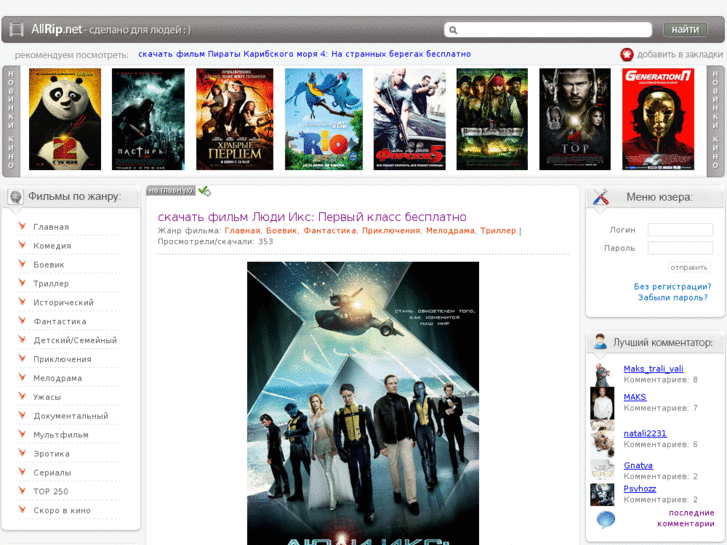
Task: Select Ужасы genre
Action: pyautogui.click(x=47, y=398)
